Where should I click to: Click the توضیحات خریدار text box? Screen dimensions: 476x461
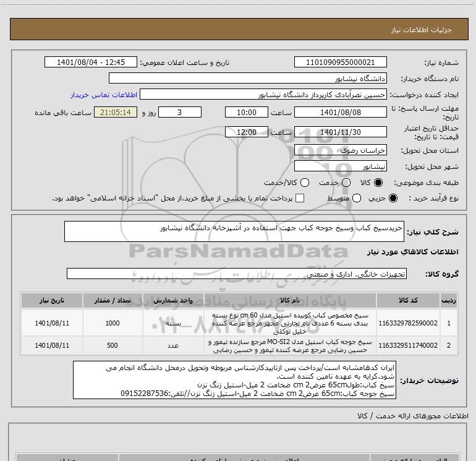point(234,380)
